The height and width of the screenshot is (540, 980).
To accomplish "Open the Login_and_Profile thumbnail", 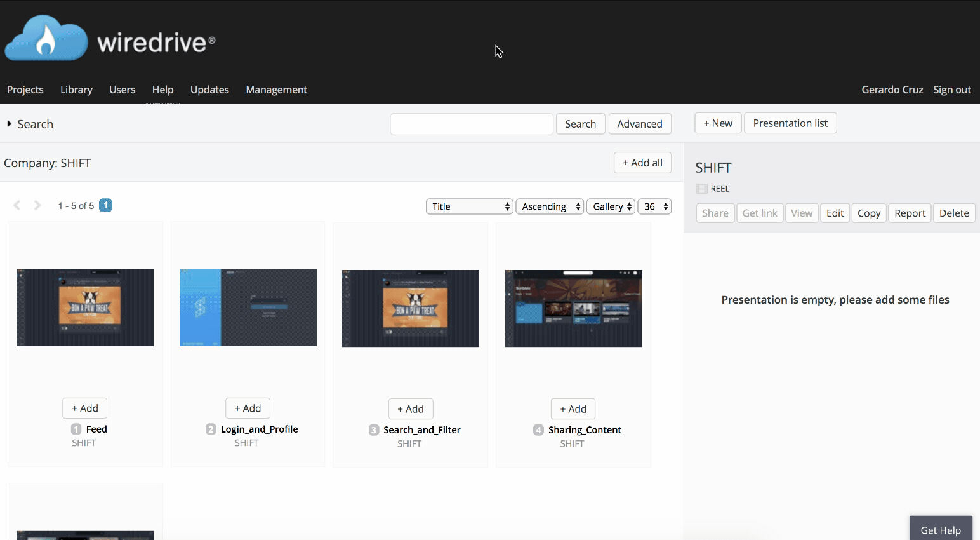I will (x=248, y=307).
